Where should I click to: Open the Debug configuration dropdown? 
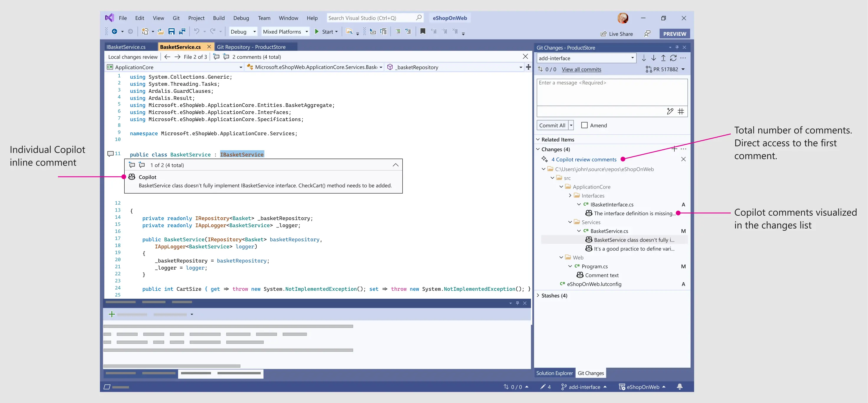243,32
